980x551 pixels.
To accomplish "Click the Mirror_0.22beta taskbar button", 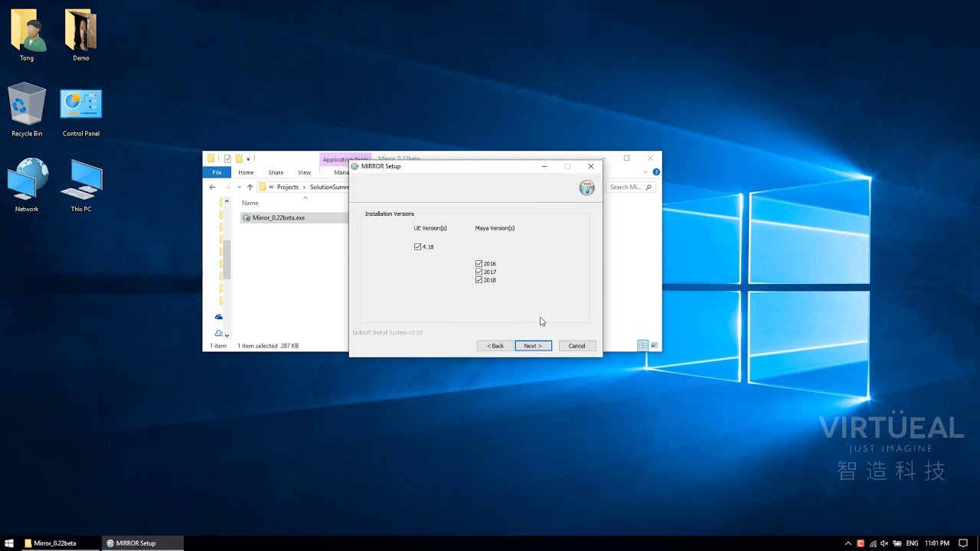I will [x=60, y=543].
